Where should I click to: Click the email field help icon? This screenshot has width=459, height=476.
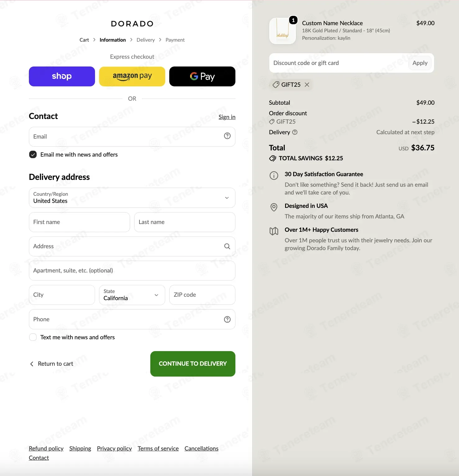click(227, 136)
